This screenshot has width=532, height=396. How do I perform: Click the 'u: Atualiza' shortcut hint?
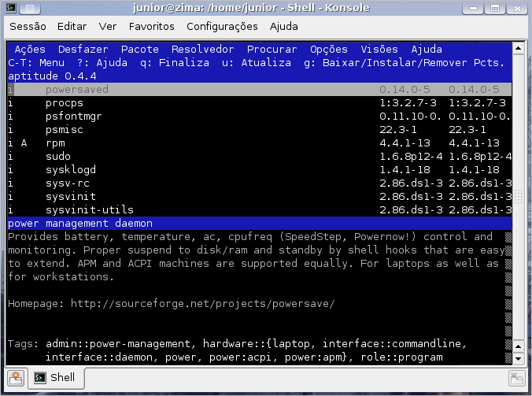pyautogui.click(x=256, y=63)
